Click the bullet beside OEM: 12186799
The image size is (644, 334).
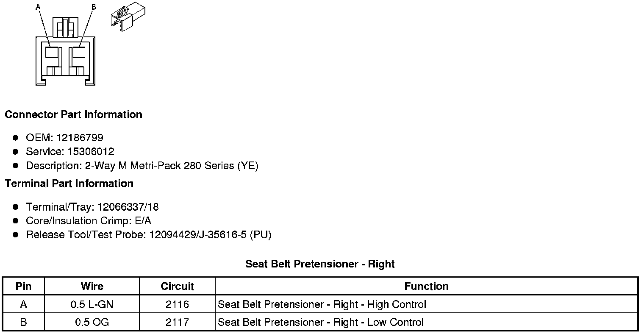point(16,138)
